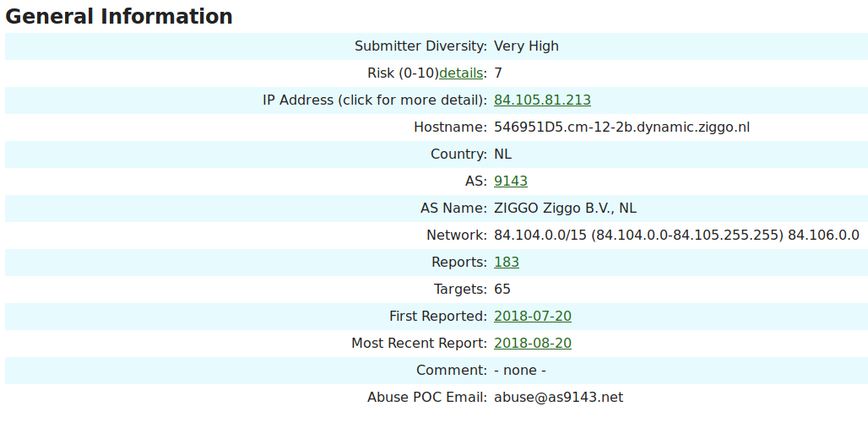This screenshot has height=428, width=868.
Task: Click the network range 84.104.0.0/15 text
Action: click(540, 236)
